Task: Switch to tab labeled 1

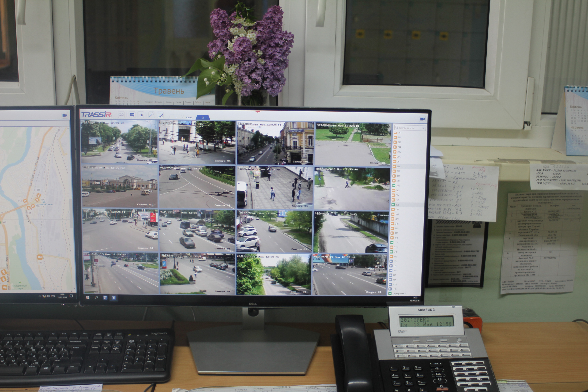Action: click(176, 117)
